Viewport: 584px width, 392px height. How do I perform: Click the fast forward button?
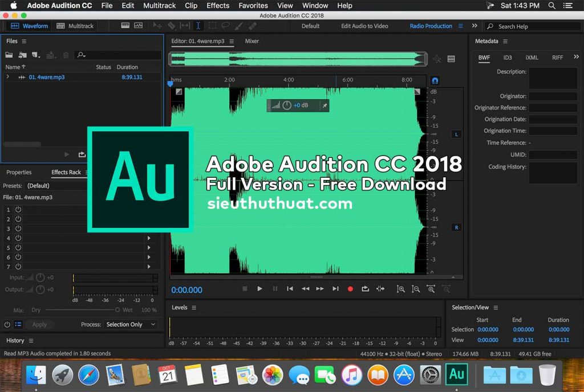click(320, 289)
